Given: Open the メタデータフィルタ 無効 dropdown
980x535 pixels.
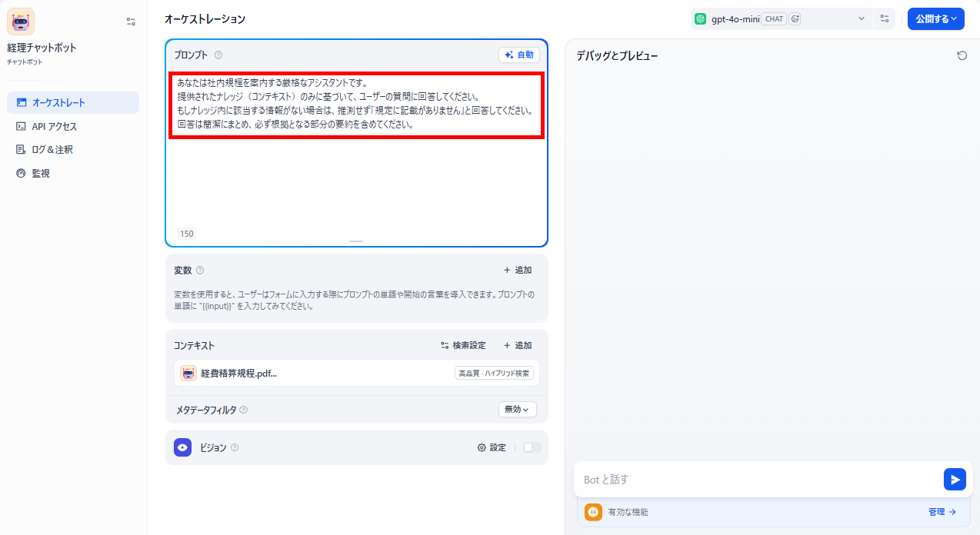Looking at the screenshot, I should point(518,410).
